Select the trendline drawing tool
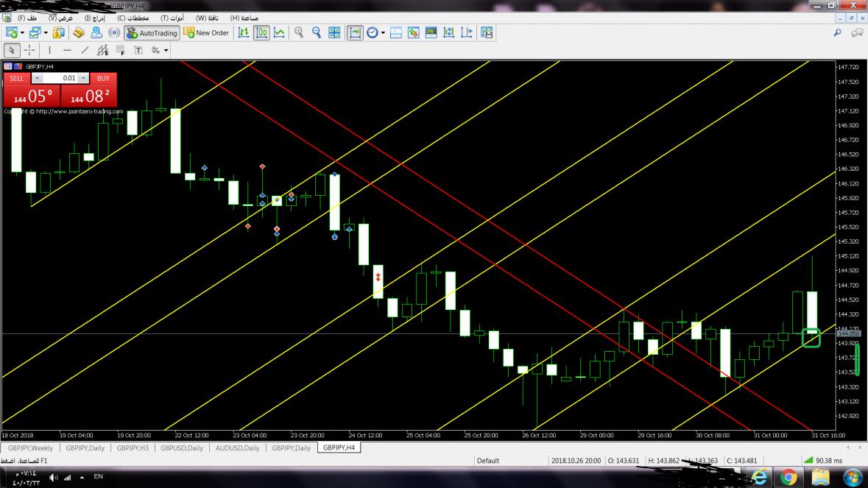 [85, 51]
